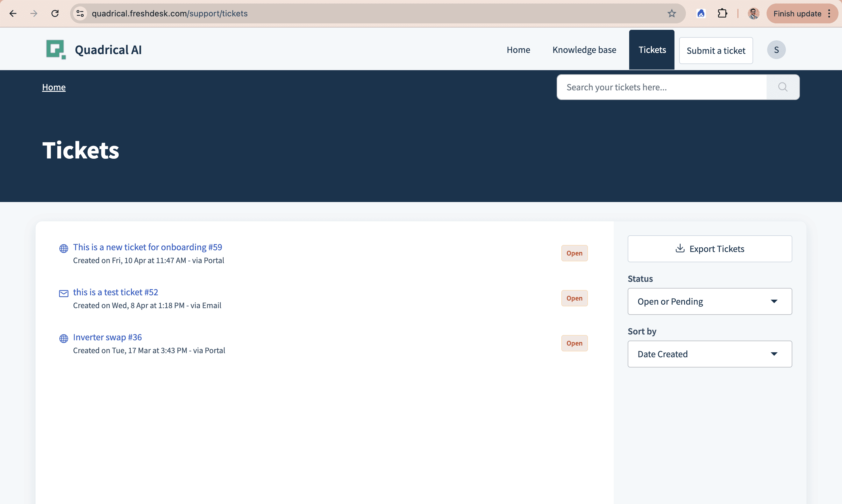Click the bookmark star icon in address bar
842x504 pixels.
coord(672,13)
